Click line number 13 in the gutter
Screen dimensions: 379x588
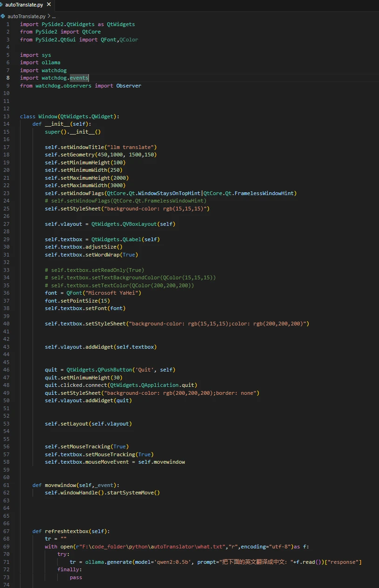pyautogui.click(x=7, y=116)
